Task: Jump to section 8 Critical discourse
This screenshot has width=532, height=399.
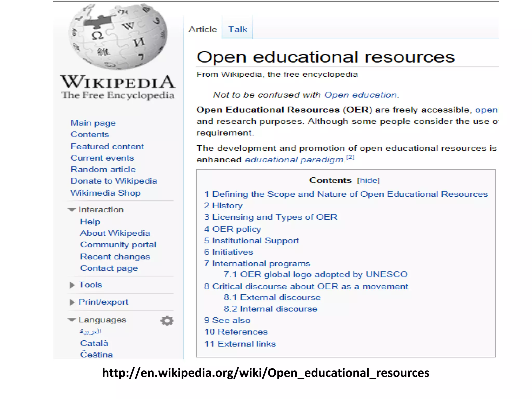Action: pos(306,287)
